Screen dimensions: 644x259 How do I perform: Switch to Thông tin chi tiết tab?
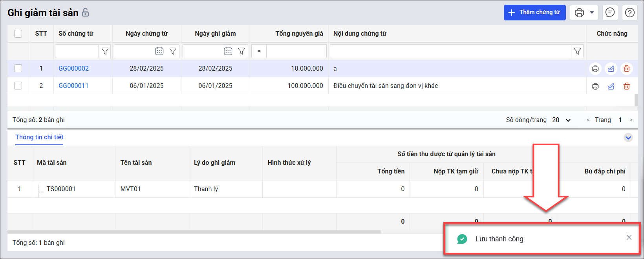pyautogui.click(x=39, y=137)
